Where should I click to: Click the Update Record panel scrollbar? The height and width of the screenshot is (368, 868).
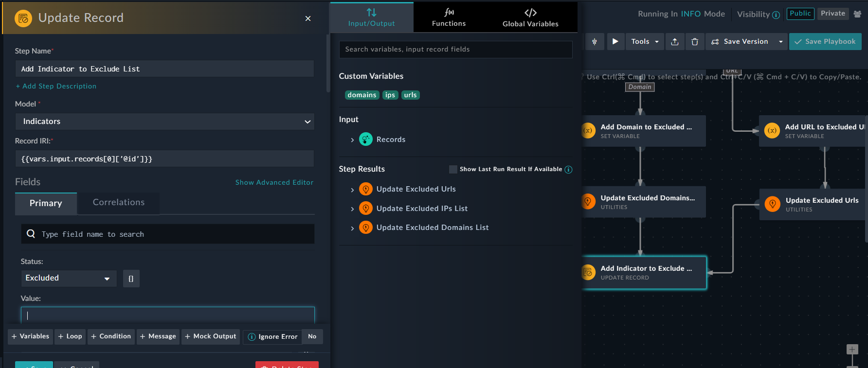coord(328,63)
